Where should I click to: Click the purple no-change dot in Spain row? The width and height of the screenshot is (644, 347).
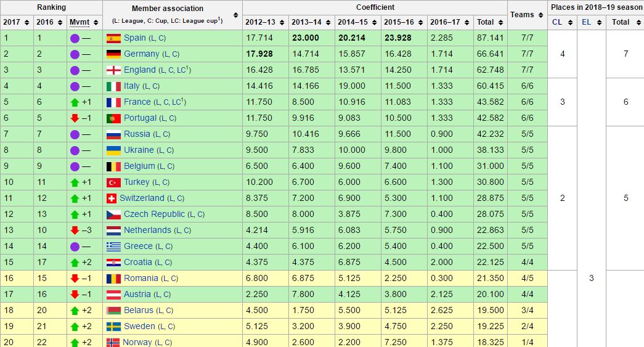click(x=75, y=38)
